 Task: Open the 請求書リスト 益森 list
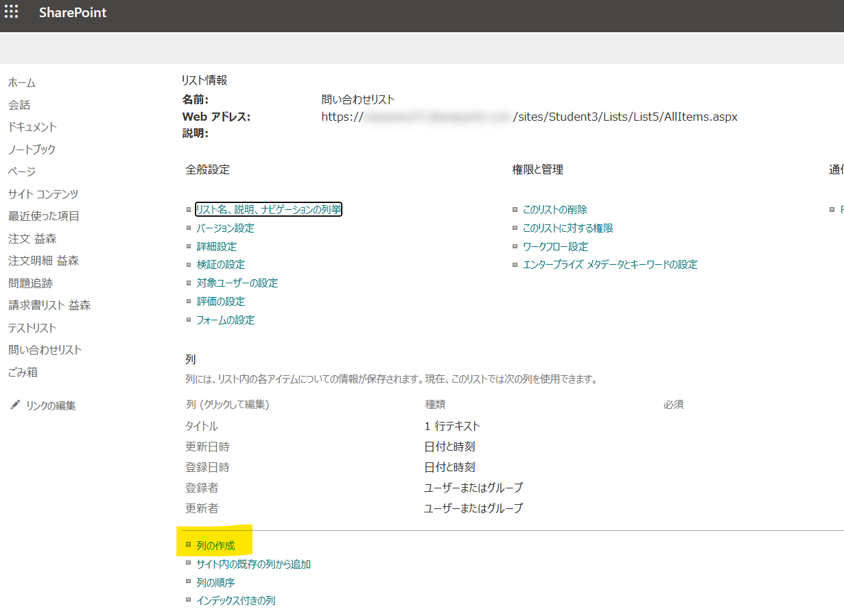[49, 305]
